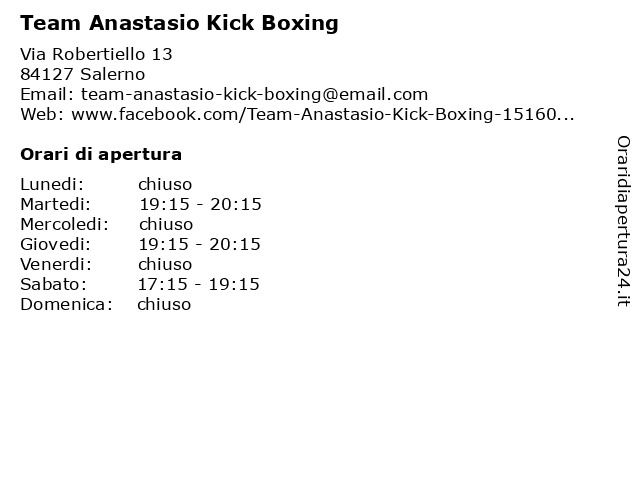Click the Lunedi day label
This screenshot has height=480, width=640.
(52, 184)
